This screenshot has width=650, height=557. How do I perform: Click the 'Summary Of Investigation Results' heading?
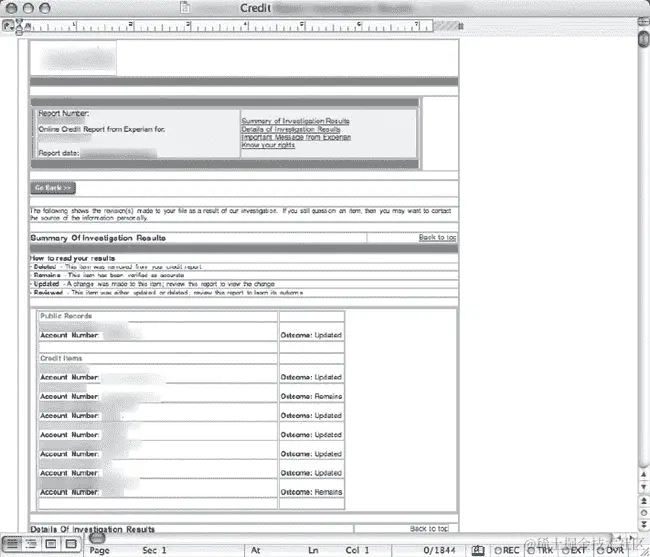pyautogui.click(x=98, y=238)
